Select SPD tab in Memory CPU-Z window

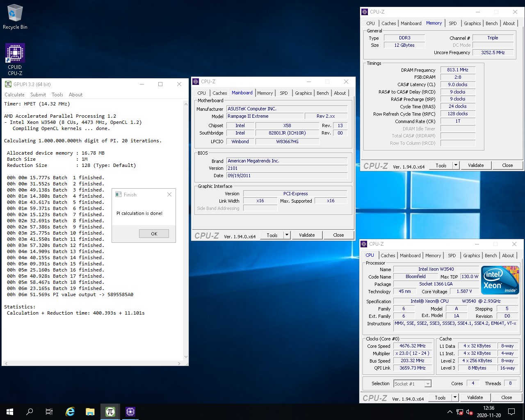(x=453, y=23)
